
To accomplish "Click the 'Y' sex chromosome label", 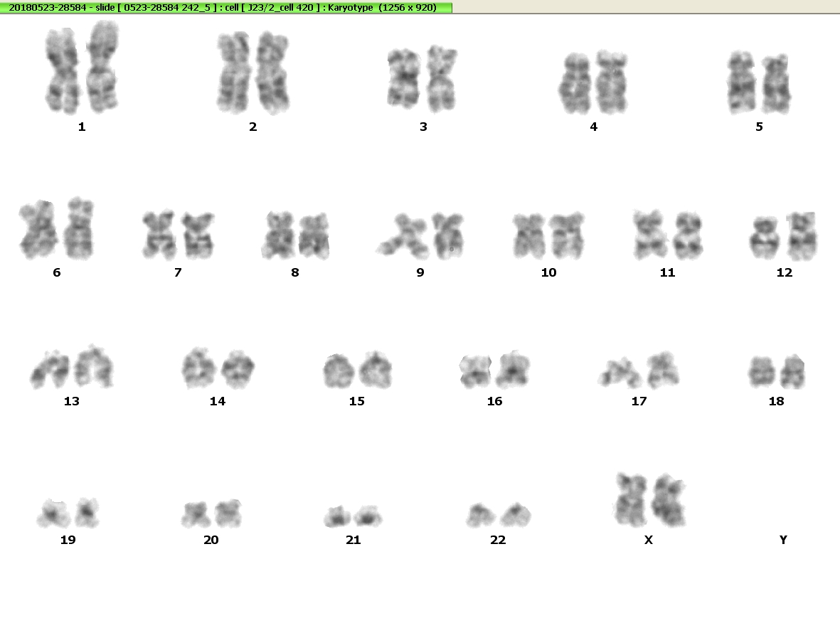I will pos(783,540).
